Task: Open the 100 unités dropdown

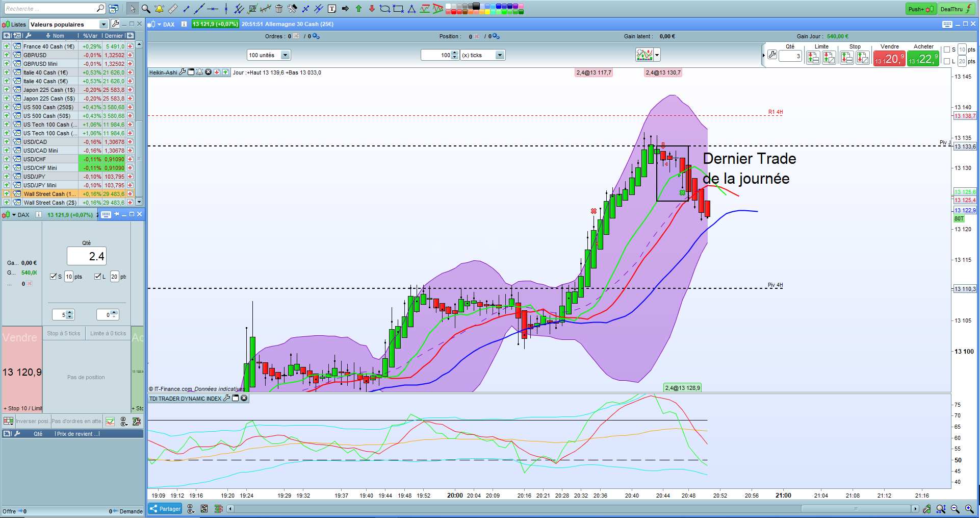Action: (285, 55)
